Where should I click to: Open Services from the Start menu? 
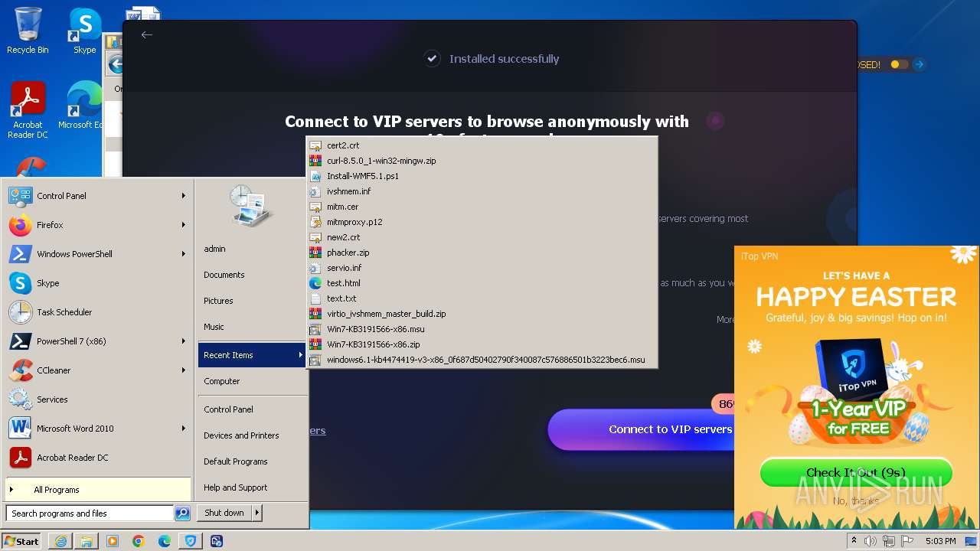tap(97, 399)
